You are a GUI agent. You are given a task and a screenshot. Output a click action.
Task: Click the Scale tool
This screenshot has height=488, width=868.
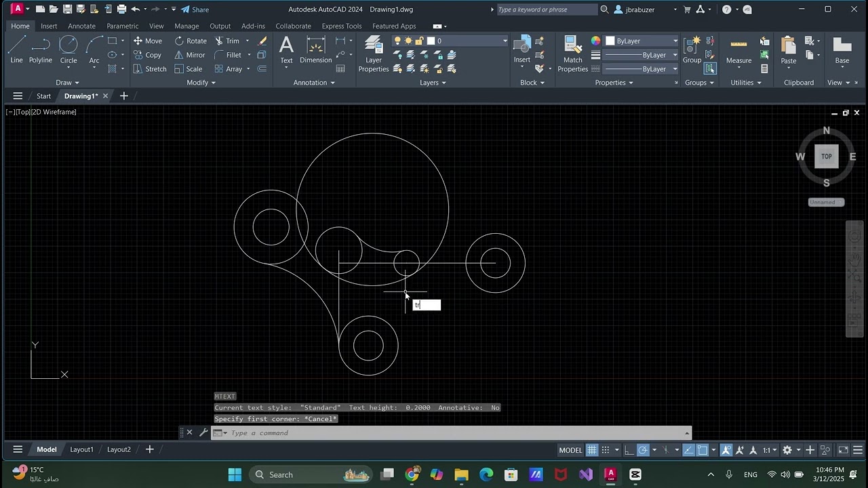tap(189, 69)
